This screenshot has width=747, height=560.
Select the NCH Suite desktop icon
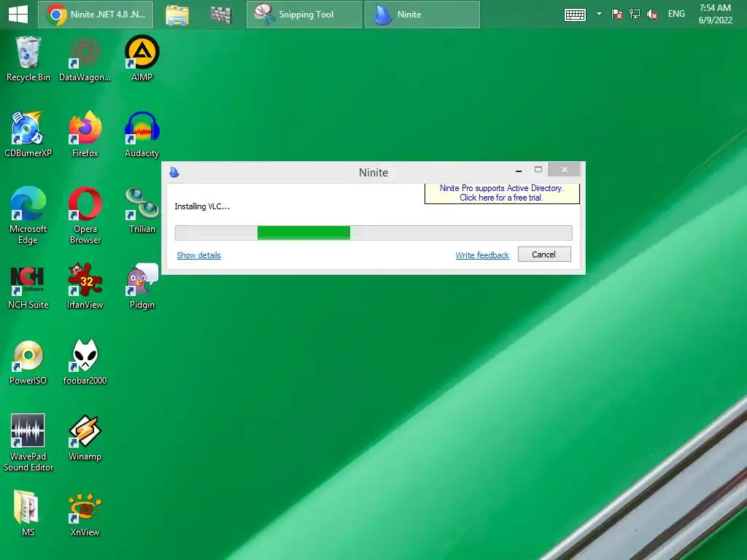[x=28, y=287]
